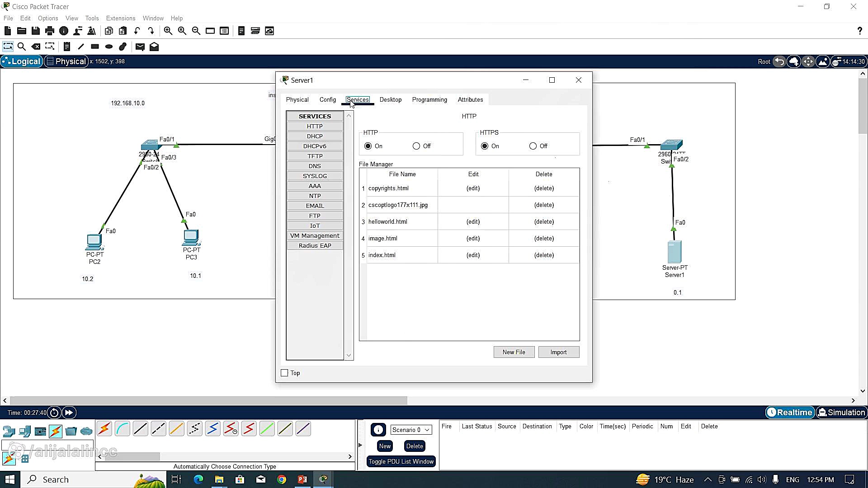Click the New File button
868x488 pixels.
tap(514, 352)
